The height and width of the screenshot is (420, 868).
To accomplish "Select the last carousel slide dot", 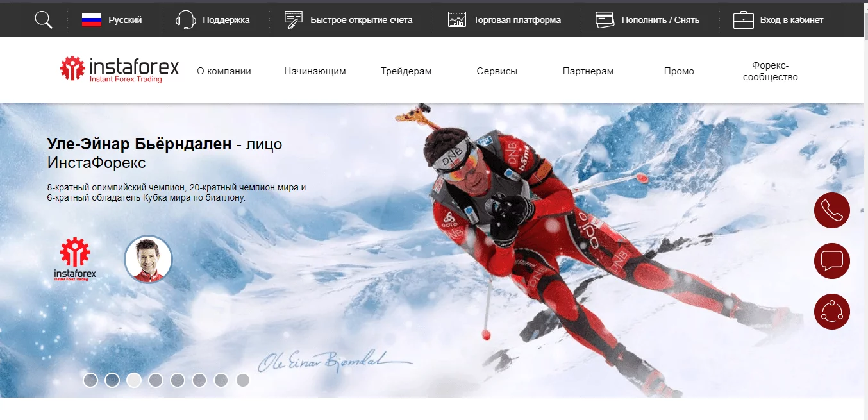I will [242, 380].
